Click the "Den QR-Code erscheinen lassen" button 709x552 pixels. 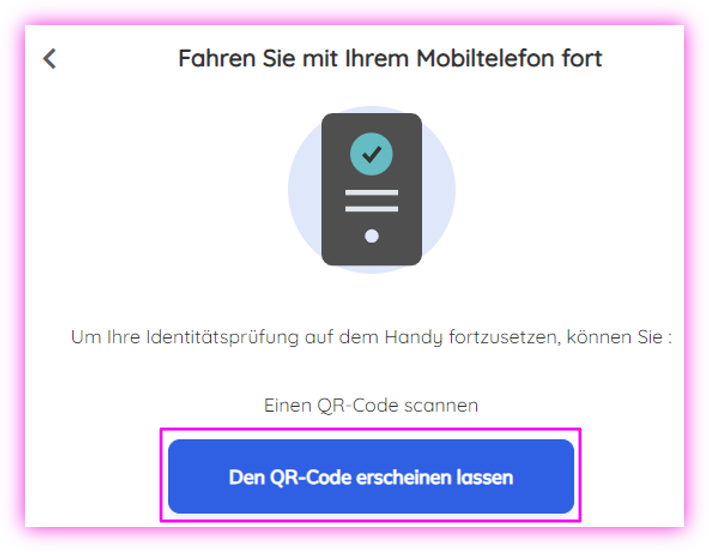click(371, 476)
